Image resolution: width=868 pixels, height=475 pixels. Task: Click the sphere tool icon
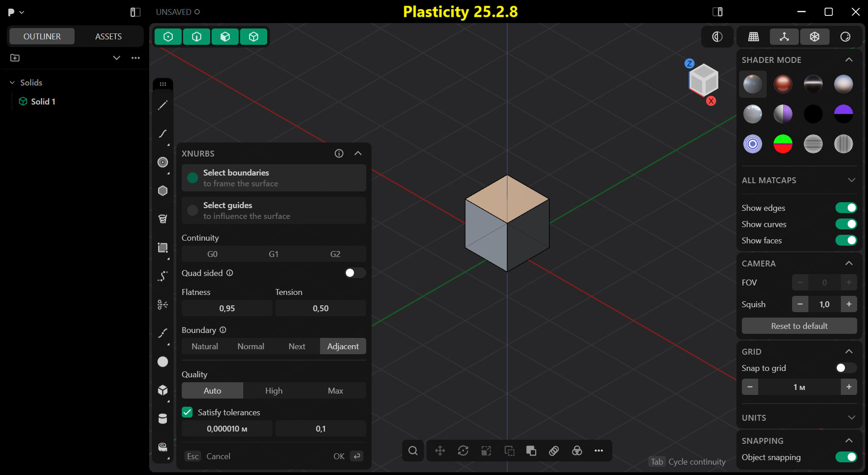(x=163, y=362)
